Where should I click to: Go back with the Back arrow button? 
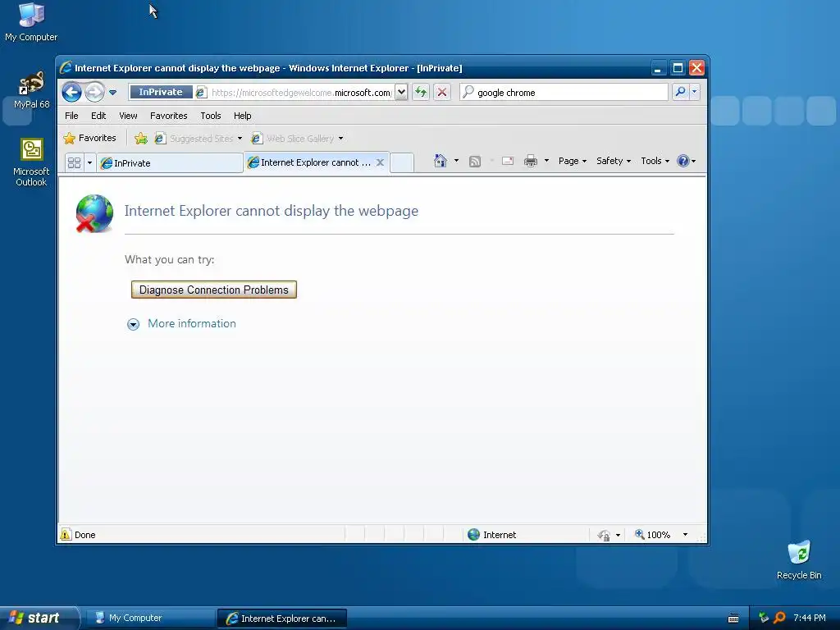[72, 92]
